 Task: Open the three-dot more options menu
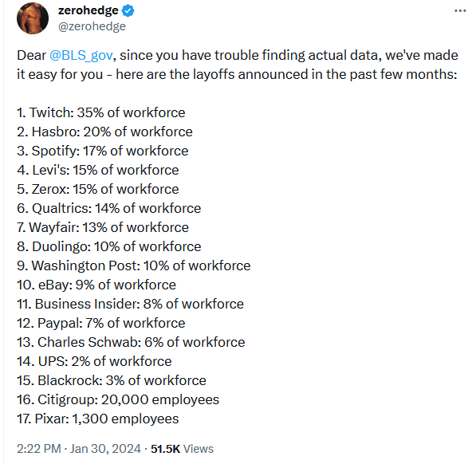pos(460,11)
